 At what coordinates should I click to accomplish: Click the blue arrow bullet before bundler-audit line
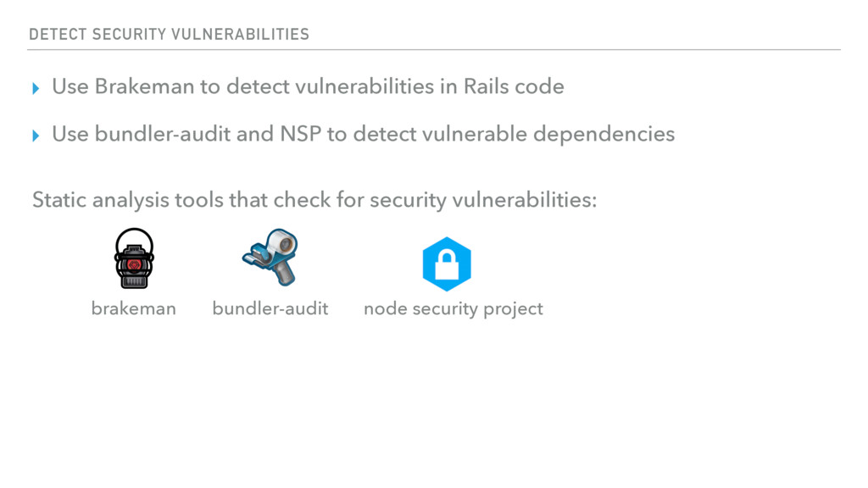(36, 136)
